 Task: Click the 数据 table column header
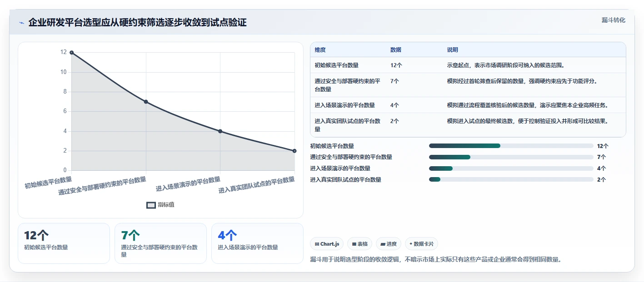(396, 50)
